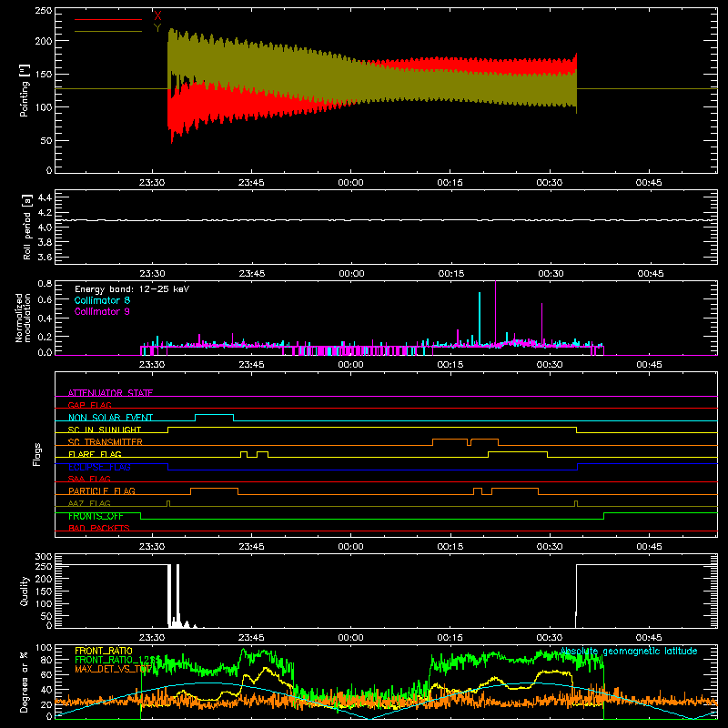Click the 4.4 value on Roll period axis
The height and width of the screenshot is (728, 728).
(x=45, y=197)
